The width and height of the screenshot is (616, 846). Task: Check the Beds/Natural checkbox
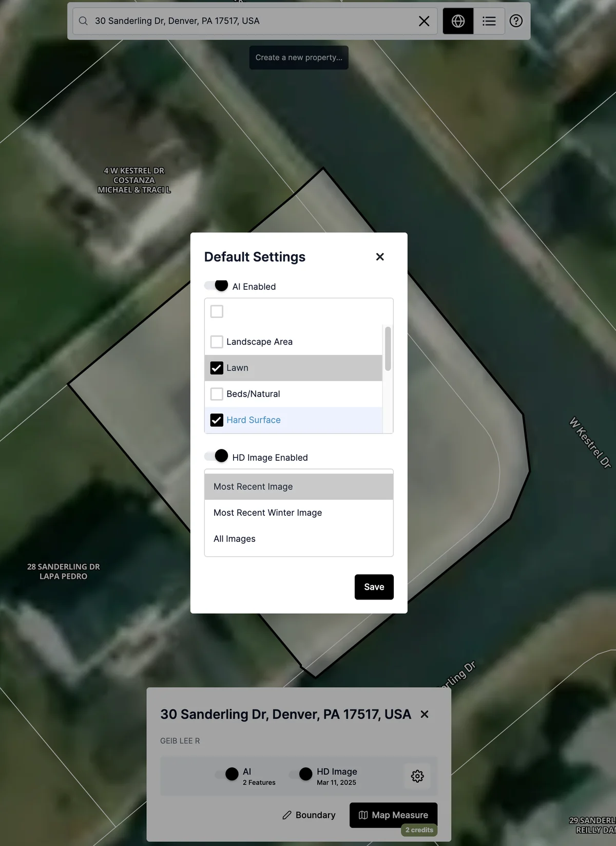(217, 394)
